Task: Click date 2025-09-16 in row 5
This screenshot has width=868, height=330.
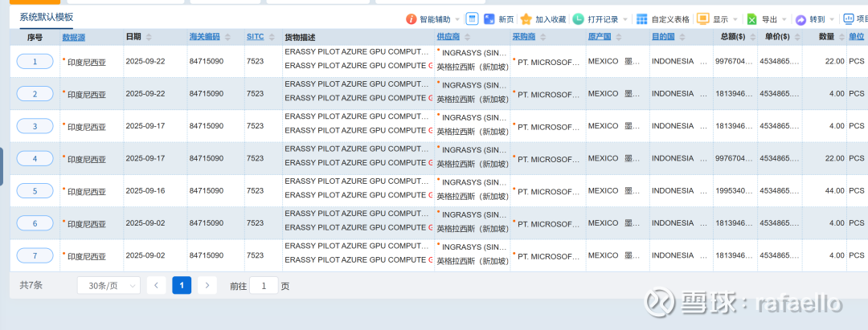Action: coord(145,191)
